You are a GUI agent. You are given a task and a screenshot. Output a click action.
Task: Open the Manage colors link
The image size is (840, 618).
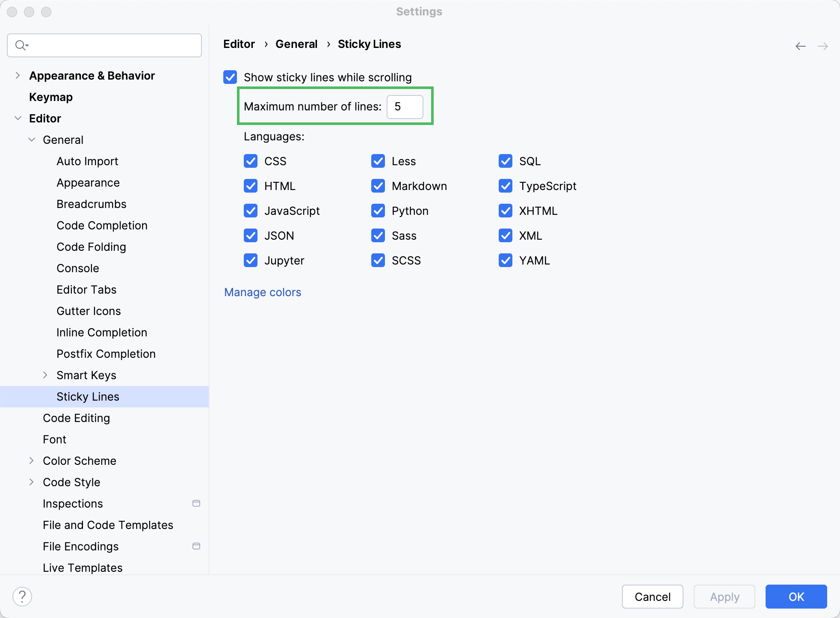(x=262, y=292)
